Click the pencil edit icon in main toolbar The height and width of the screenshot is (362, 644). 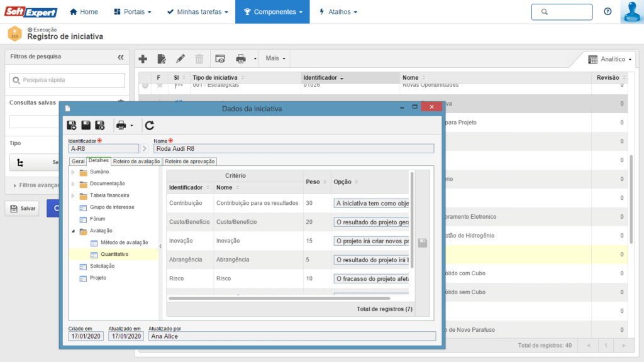click(x=180, y=58)
